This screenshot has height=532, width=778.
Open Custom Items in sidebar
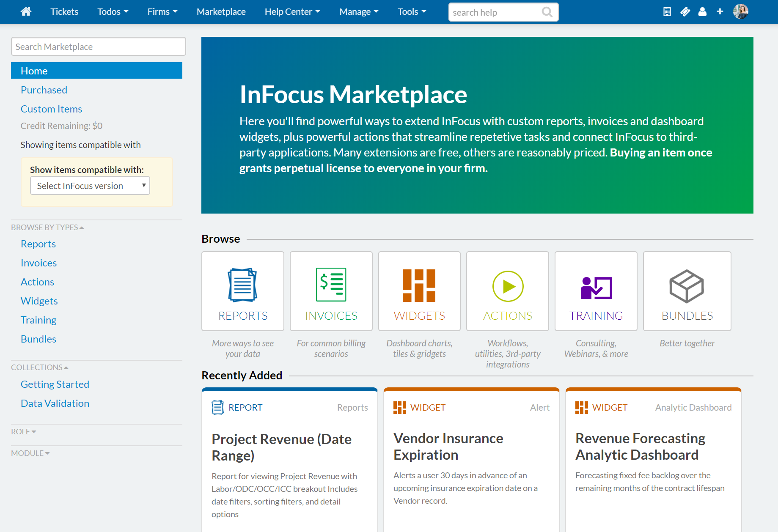51,109
